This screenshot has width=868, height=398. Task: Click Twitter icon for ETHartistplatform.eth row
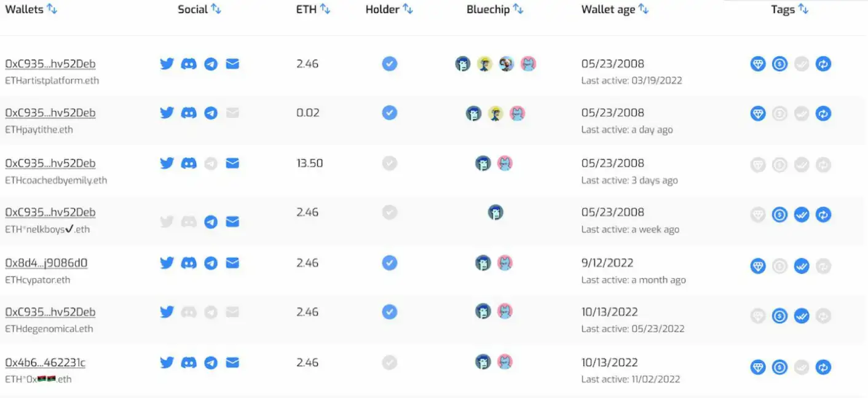click(x=167, y=64)
